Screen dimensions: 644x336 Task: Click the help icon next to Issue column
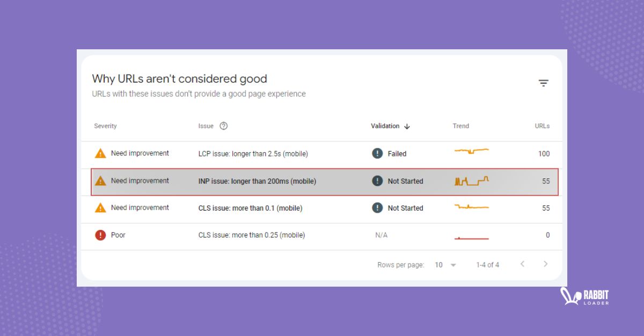coord(223,126)
